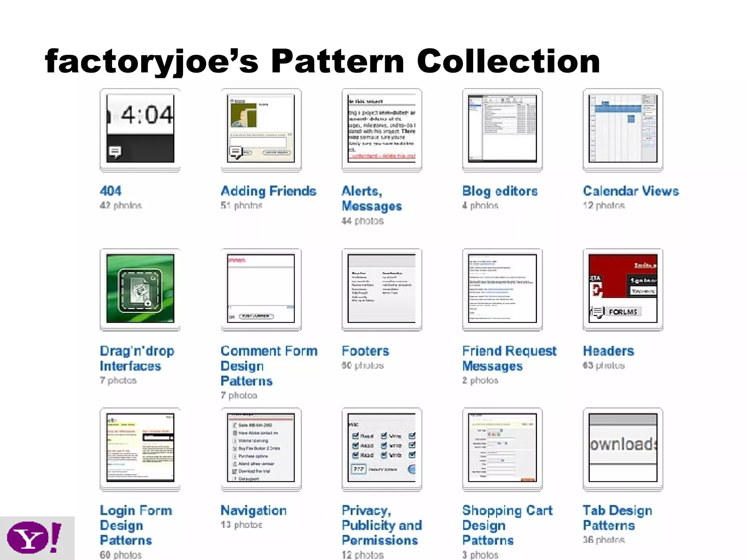Click the slide title 'factoryjoe's Pattern Collection'
747x560 pixels.
pos(322,62)
